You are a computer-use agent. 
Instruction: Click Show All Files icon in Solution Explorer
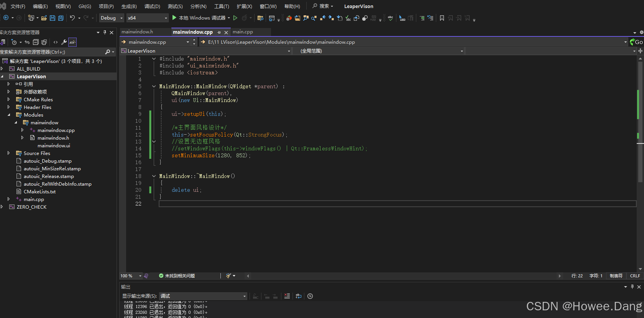click(x=44, y=42)
